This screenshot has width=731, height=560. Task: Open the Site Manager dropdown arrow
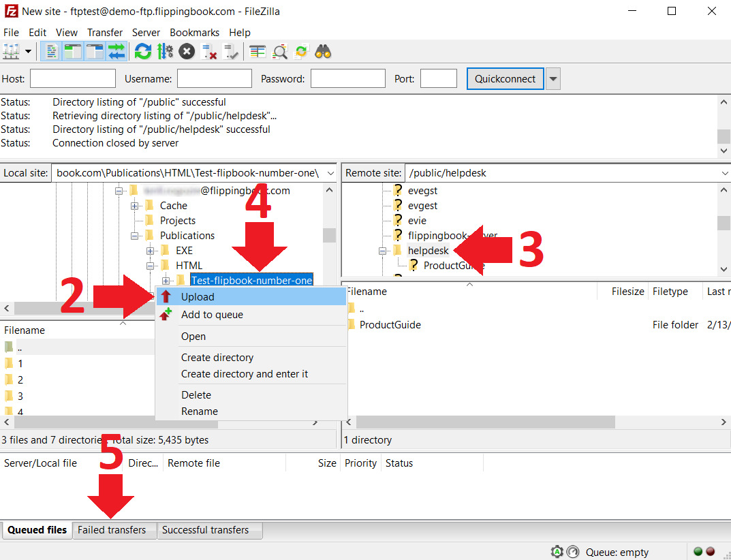pos(28,51)
